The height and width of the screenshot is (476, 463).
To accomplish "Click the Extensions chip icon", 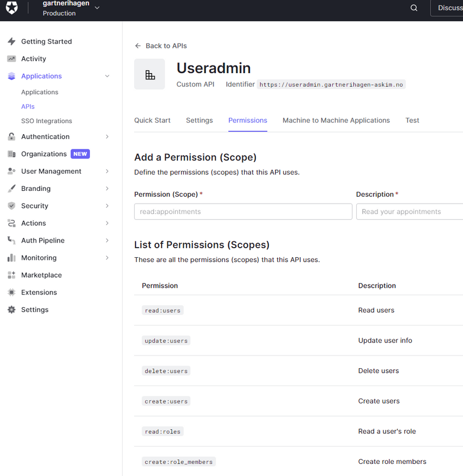I will (x=12, y=292).
